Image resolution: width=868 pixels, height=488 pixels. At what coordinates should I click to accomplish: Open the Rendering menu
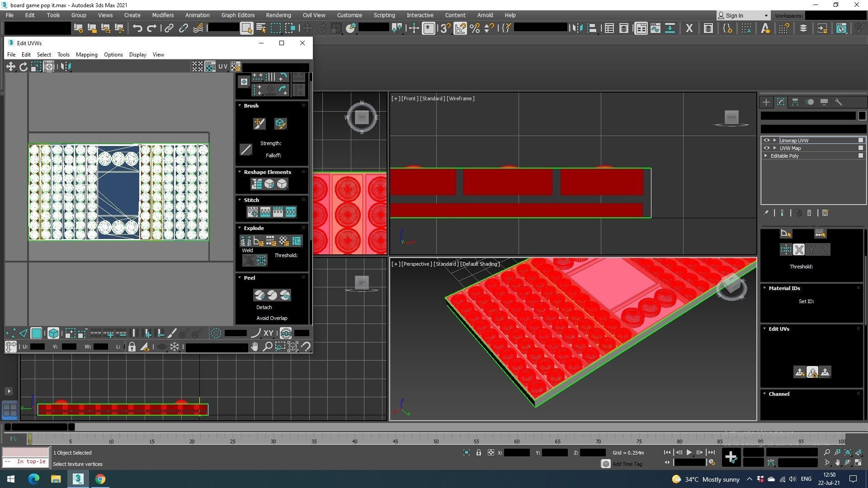[278, 15]
